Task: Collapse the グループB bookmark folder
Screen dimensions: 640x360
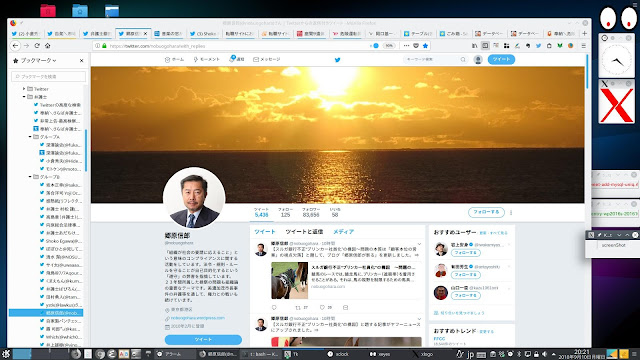Action: pyautogui.click(x=30, y=177)
